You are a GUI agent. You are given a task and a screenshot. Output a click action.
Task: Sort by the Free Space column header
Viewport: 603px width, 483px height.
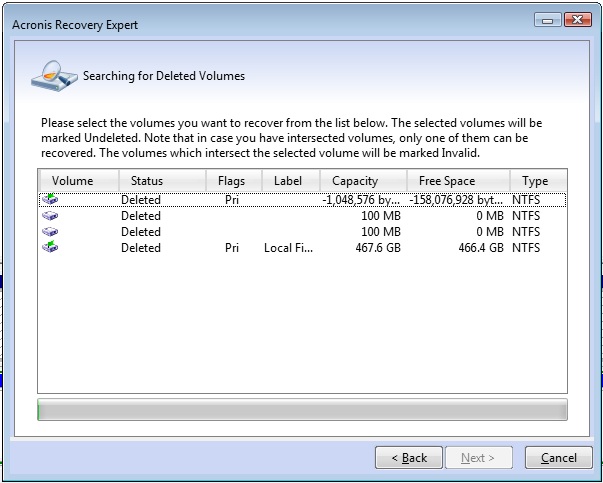tap(458, 181)
